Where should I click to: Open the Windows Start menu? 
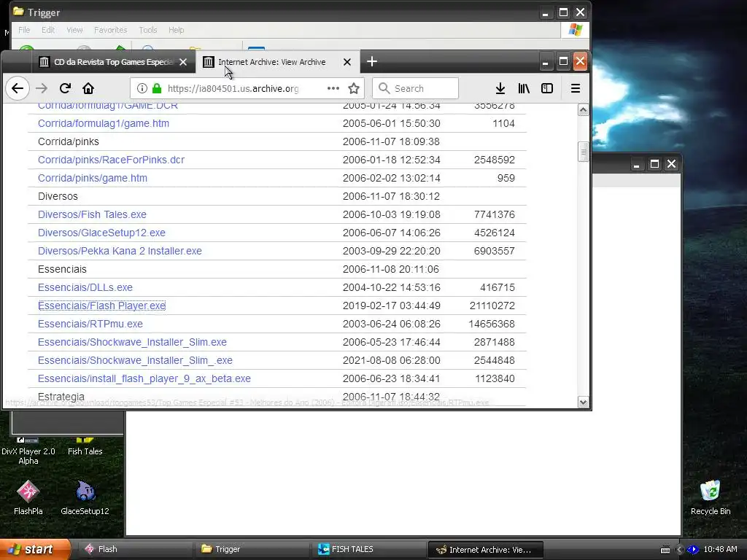[35, 549]
